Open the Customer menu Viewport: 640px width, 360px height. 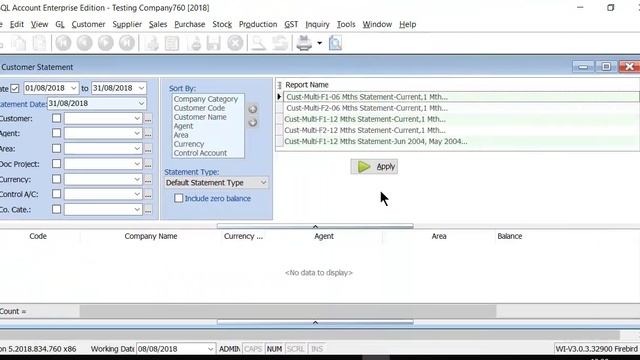88,24
